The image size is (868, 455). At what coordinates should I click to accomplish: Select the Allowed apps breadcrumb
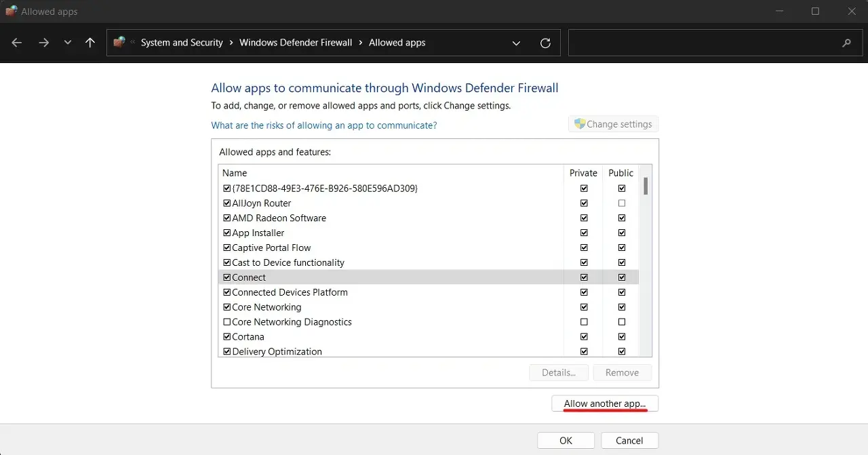397,43
